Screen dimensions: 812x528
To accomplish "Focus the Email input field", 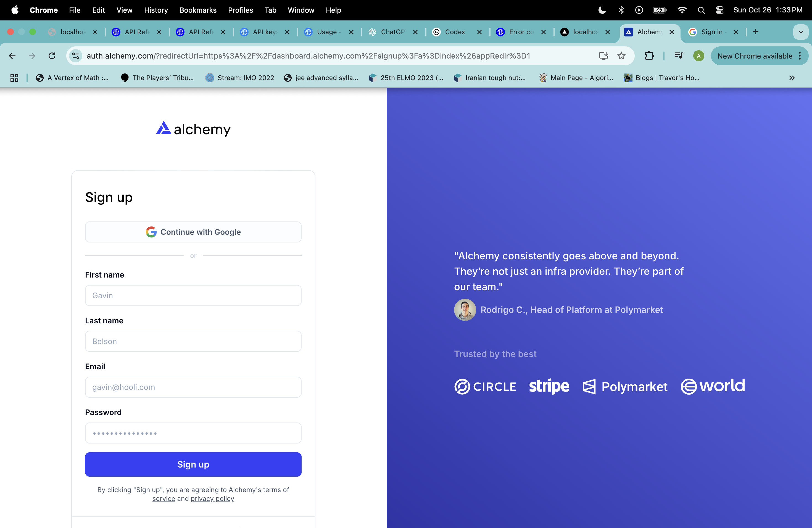I will pyautogui.click(x=193, y=387).
